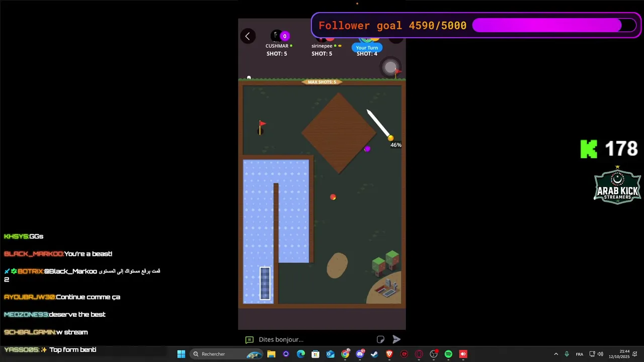Click the CUSHMAR player name
The image size is (644, 362).
[x=277, y=46]
